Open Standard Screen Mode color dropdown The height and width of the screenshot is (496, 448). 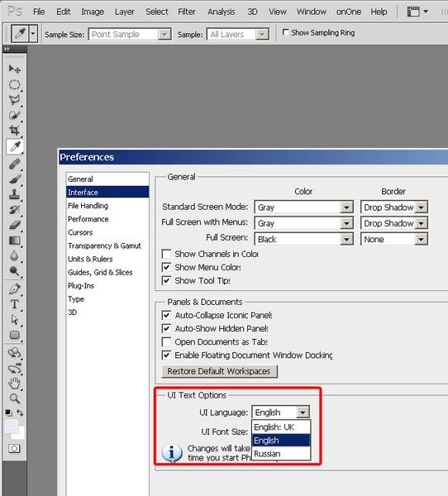coord(303,207)
